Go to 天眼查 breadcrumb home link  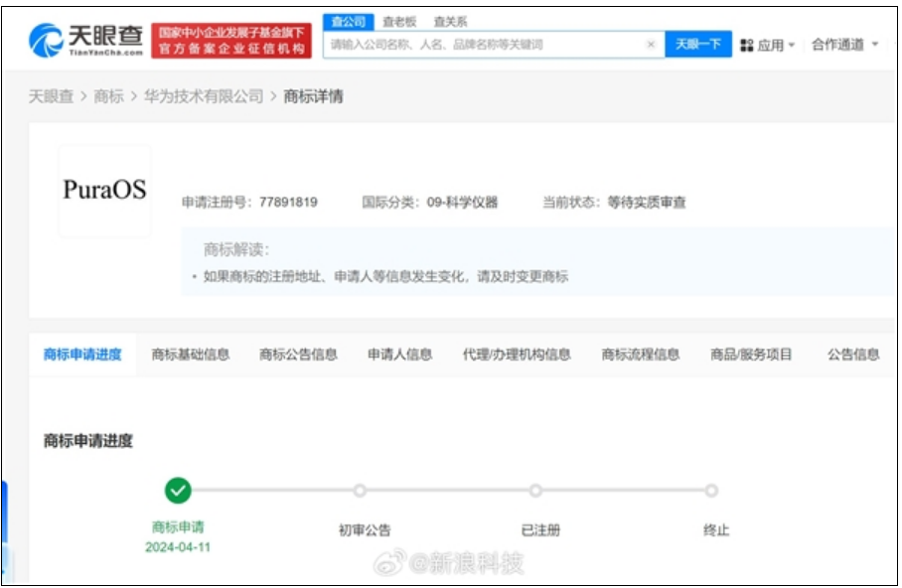[x=52, y=96]
